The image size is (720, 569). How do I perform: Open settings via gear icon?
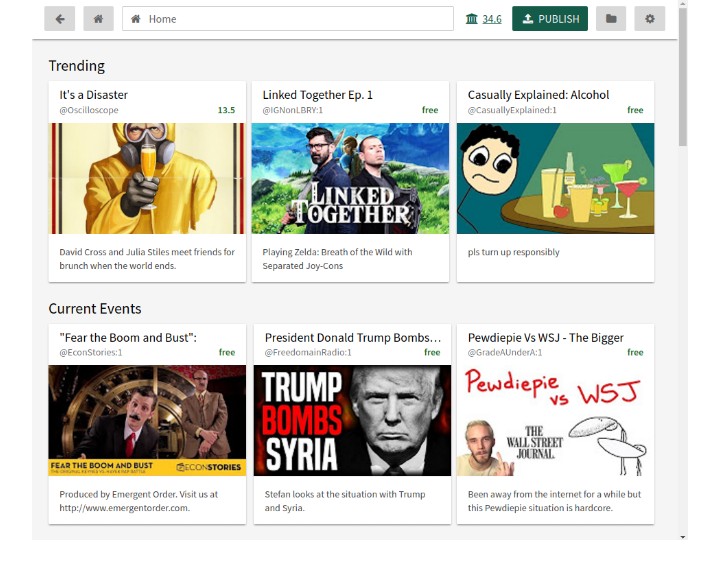click(x=649, y=19)
